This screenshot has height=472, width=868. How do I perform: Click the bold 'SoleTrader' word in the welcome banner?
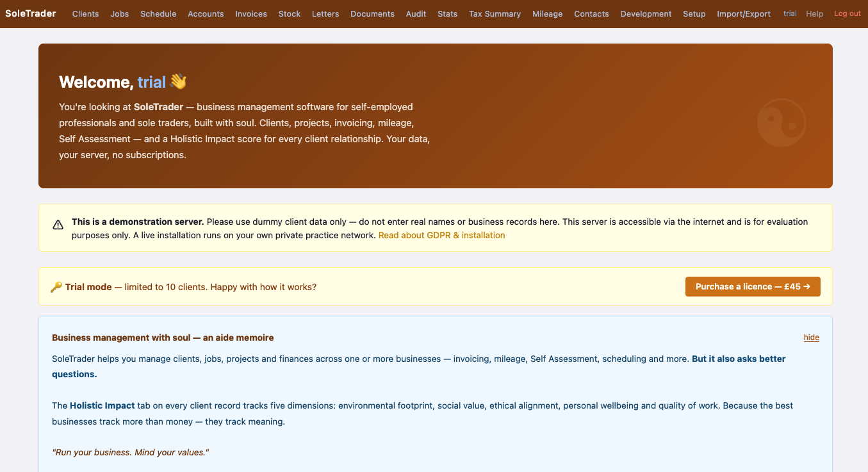[158, 107]
